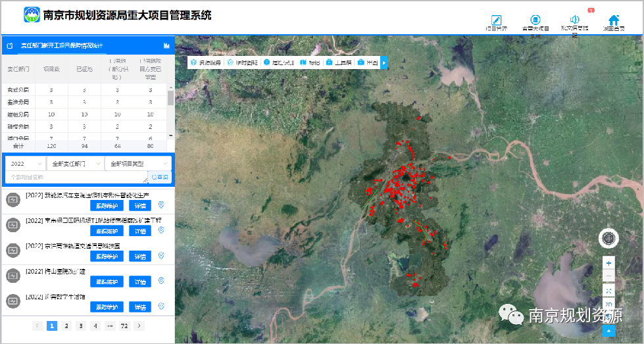Expand the map toolbar with the arrow button
The height and width of the screenshot is (344, 644).
pyautogui.click(x=384, y=62)
